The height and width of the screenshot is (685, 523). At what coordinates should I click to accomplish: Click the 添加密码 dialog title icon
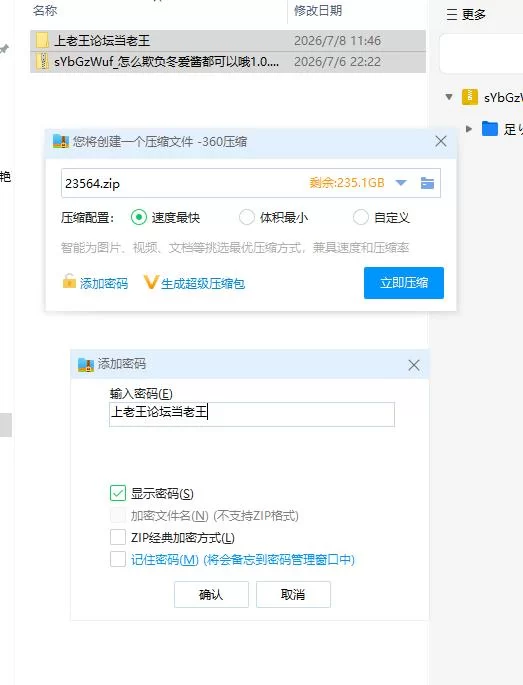(86, 364)
